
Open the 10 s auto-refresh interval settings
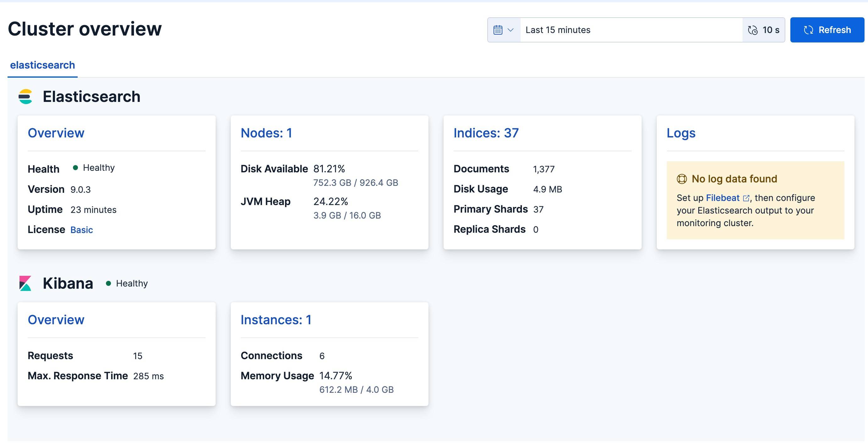point(764,30)
